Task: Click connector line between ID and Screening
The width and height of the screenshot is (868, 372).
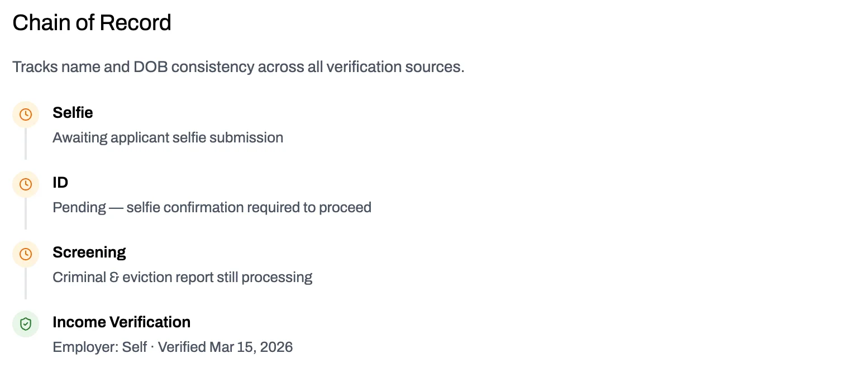Action: tap(26, 215)
